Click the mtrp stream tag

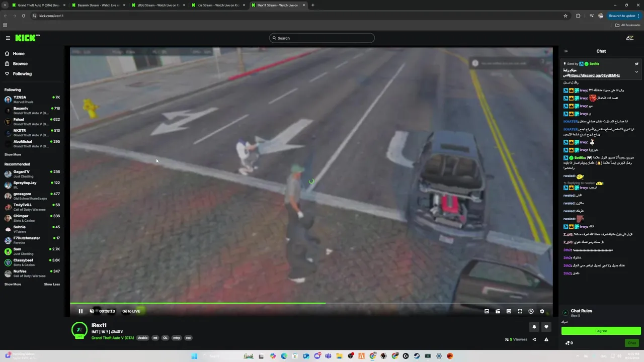[x=177, y=338]
